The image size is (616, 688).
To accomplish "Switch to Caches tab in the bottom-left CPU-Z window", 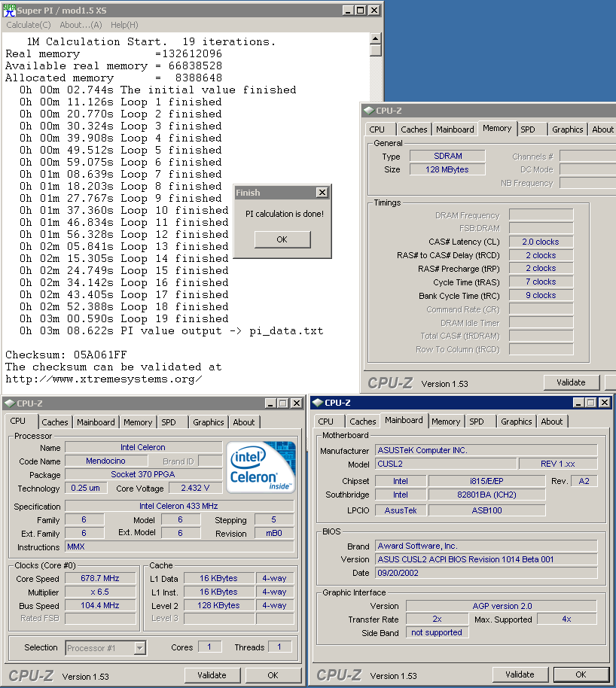I will tap(55, 422).
